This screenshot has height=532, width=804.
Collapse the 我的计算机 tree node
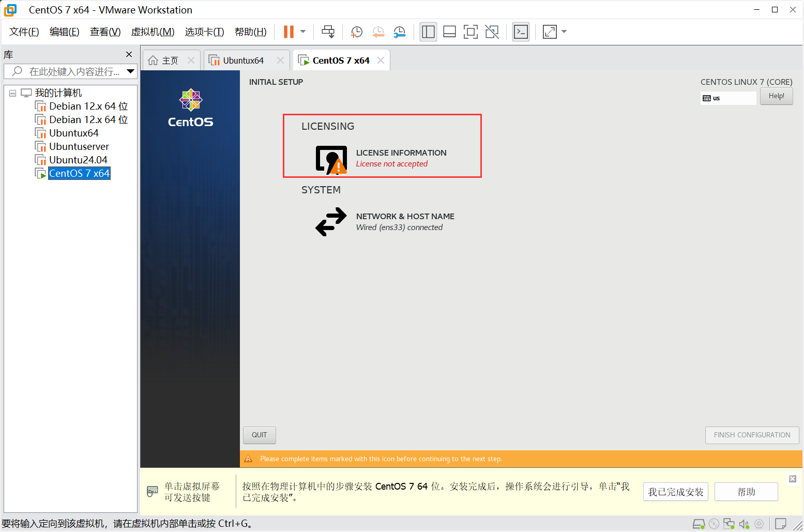click(12, 94)
